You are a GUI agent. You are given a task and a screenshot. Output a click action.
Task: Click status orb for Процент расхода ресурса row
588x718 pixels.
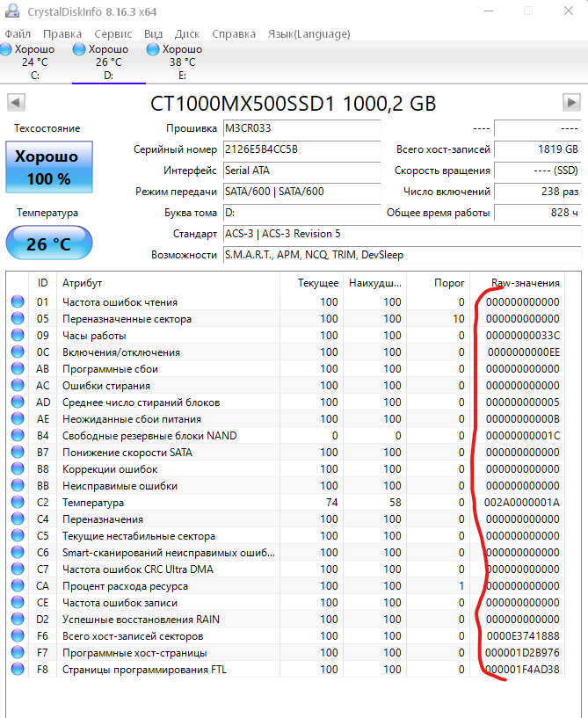[x=18, y=585]
